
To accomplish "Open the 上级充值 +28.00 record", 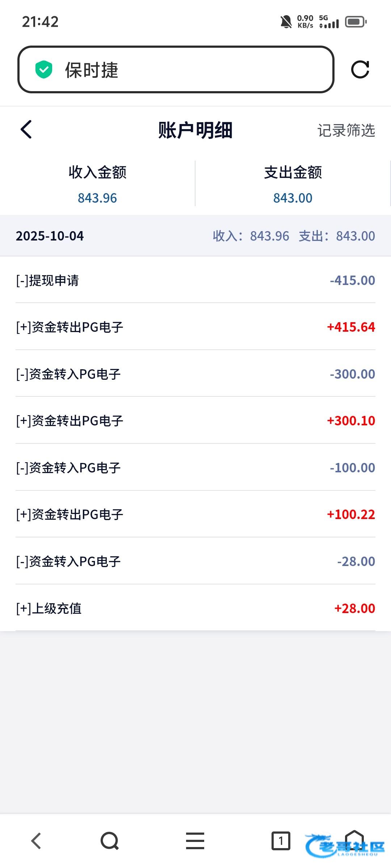I will 195,608.
